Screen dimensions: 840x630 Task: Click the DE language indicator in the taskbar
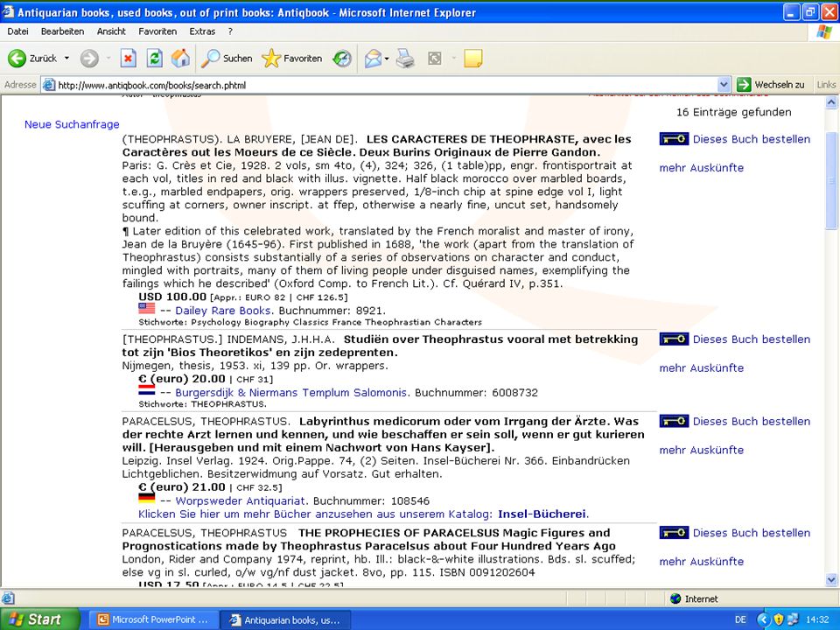[740, 619]
